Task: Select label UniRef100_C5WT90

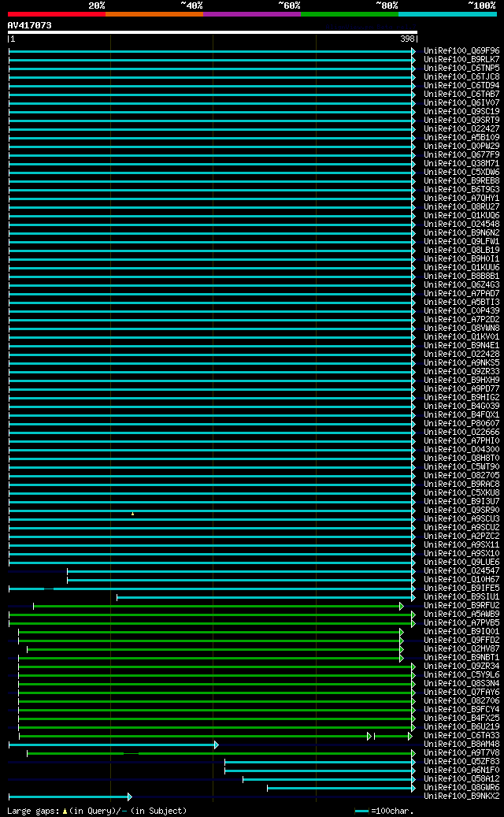Action: click(x=461, y=467)
